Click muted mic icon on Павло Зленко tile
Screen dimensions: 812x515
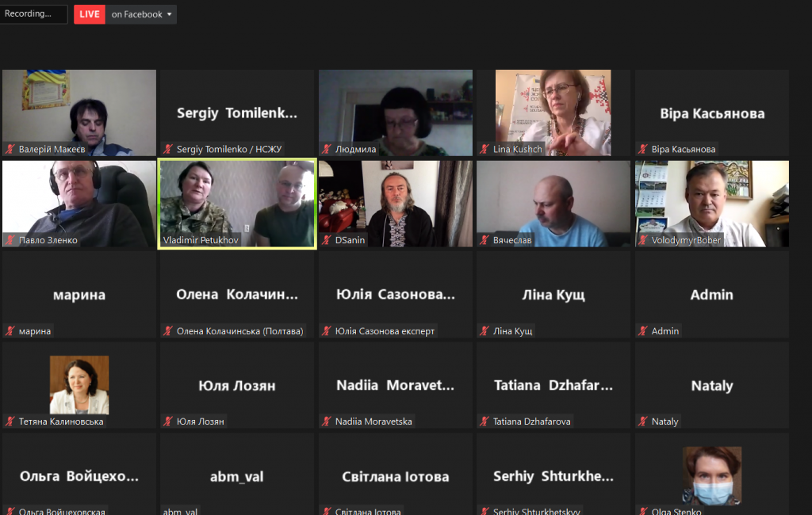10,240
